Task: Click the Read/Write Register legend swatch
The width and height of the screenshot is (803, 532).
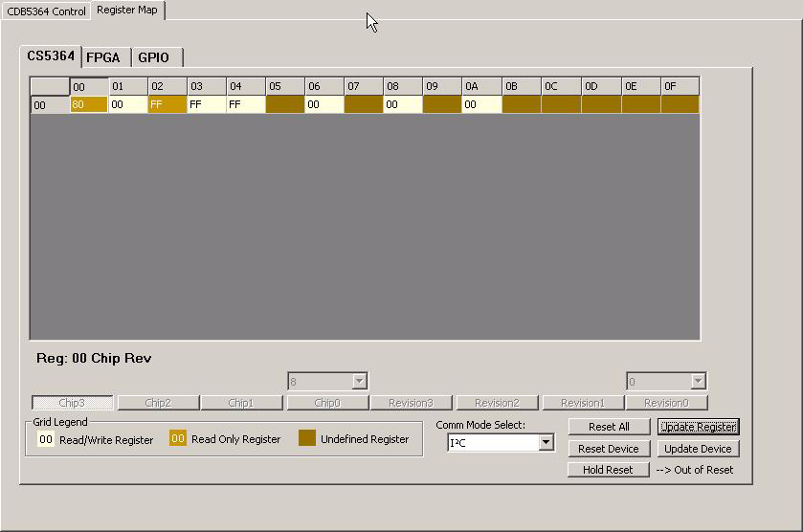Action: [x=46, y=439]
